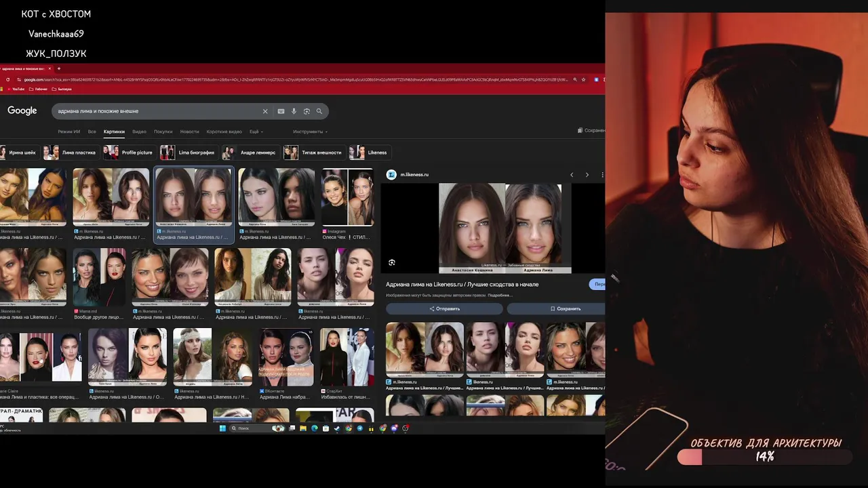Search inside the preview image with Lens icon
This screenshot has height=488, width=868.
392,262
